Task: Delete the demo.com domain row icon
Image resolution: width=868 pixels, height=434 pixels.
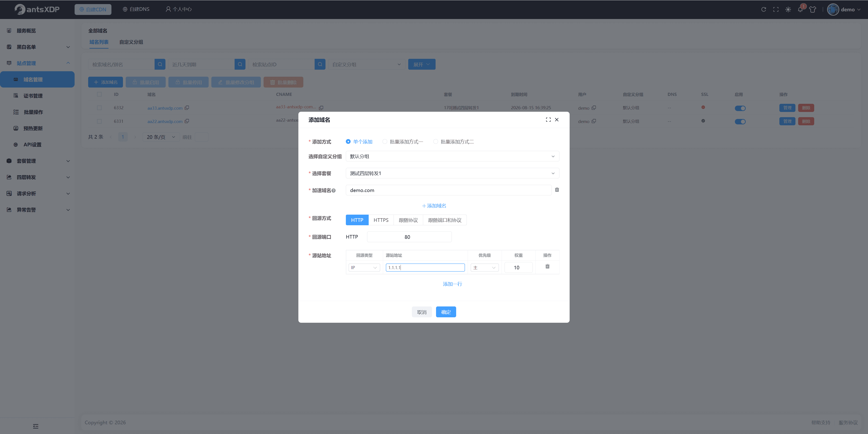Action: tap(557, 190)
